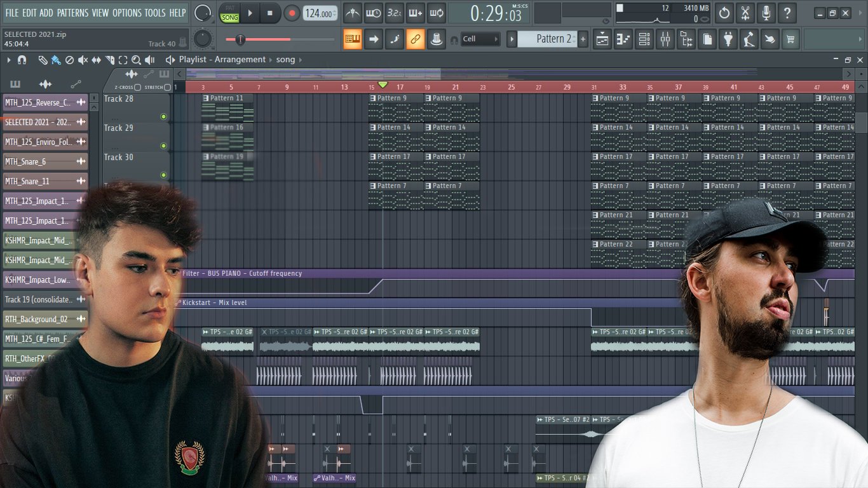Expand the pattern list arrow left of Pattern 2

[x=512, y=39]
